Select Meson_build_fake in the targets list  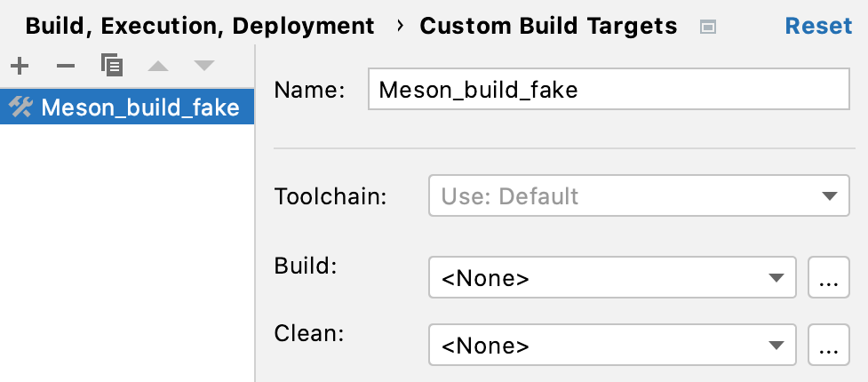point(139,108)
